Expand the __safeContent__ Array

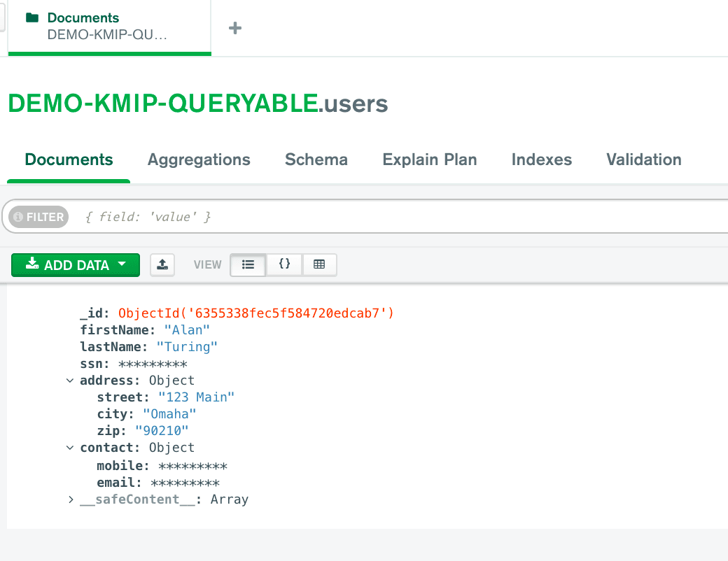tap(69, 499)
